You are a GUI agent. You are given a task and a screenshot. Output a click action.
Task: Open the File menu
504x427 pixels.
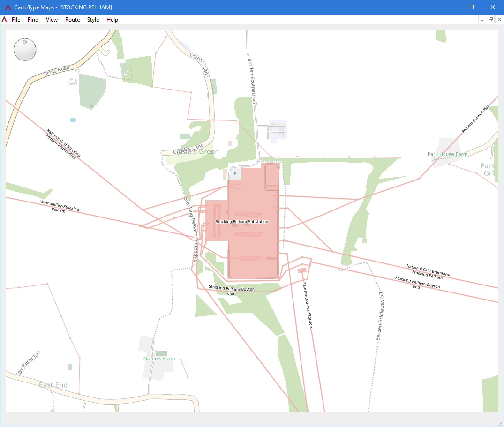tap(16, 20)
